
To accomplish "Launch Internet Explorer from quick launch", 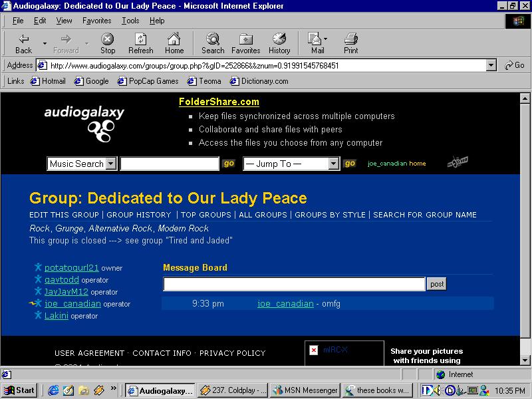I will 53,390.
